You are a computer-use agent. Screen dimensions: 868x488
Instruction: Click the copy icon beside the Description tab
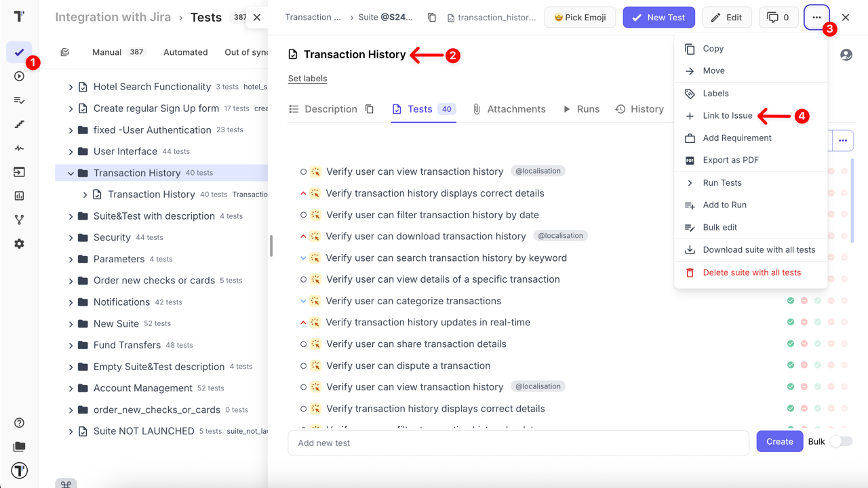[x=370, y=108]
